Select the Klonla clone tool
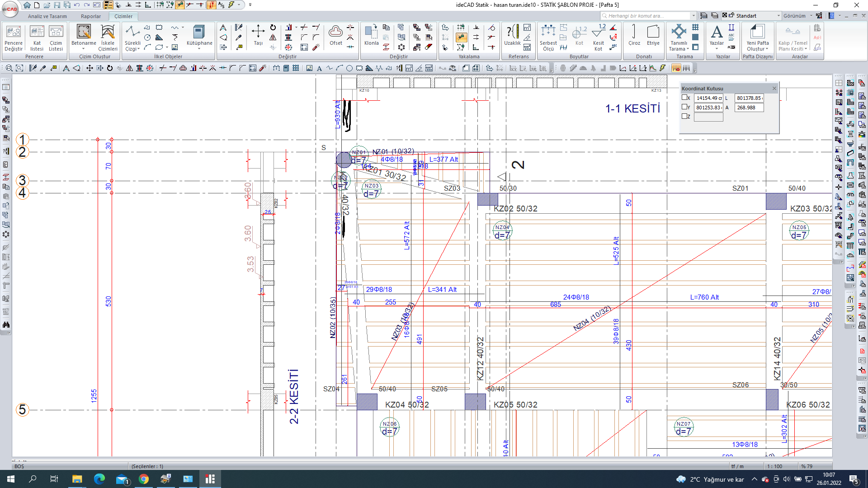 [371, 35]
